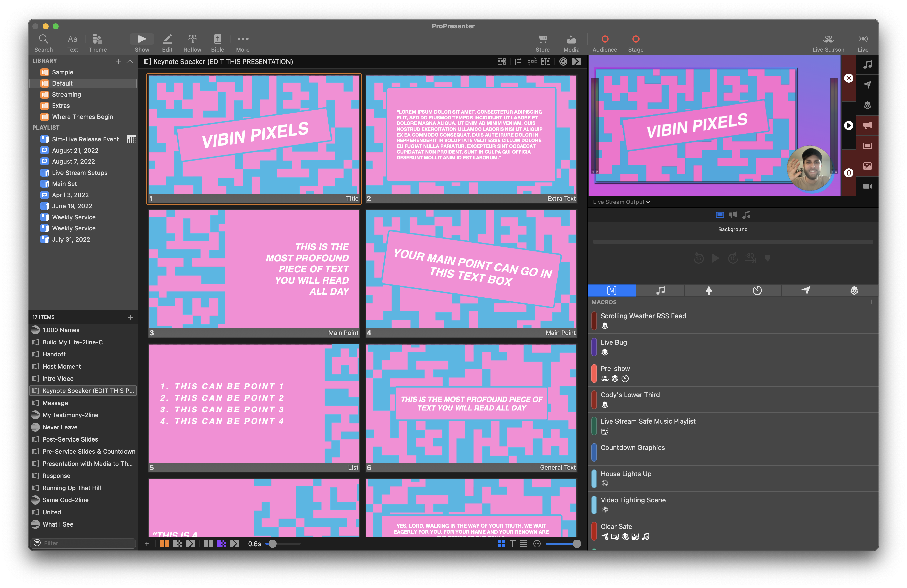Open Audience screen settings
This screenshot has height=588, width=907.
pyautogui.click(x=604, y=42)
